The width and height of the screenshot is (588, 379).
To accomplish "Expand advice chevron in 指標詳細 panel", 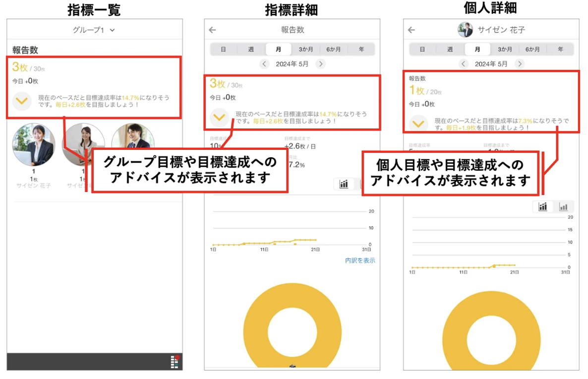I will (219, 118).
